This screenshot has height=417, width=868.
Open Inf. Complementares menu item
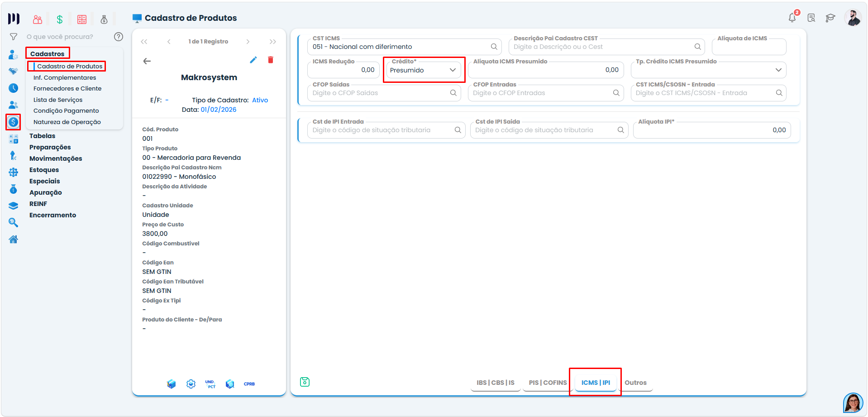[x=65, y=77]
